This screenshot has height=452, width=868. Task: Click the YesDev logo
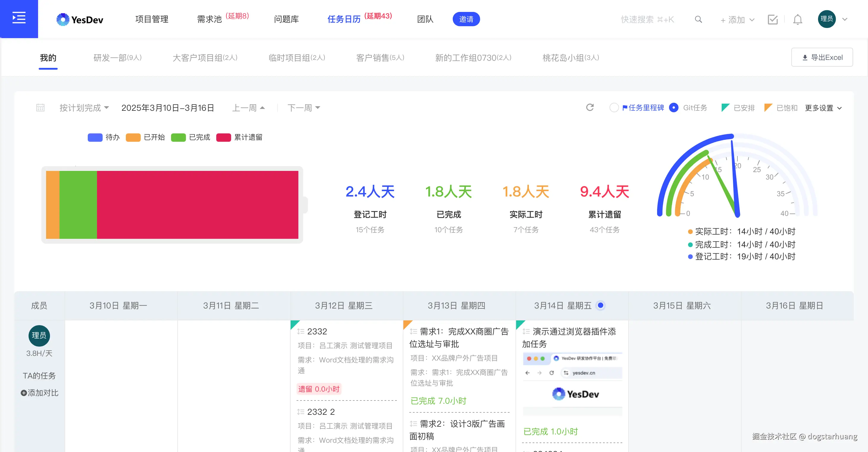tap(79, 19)
